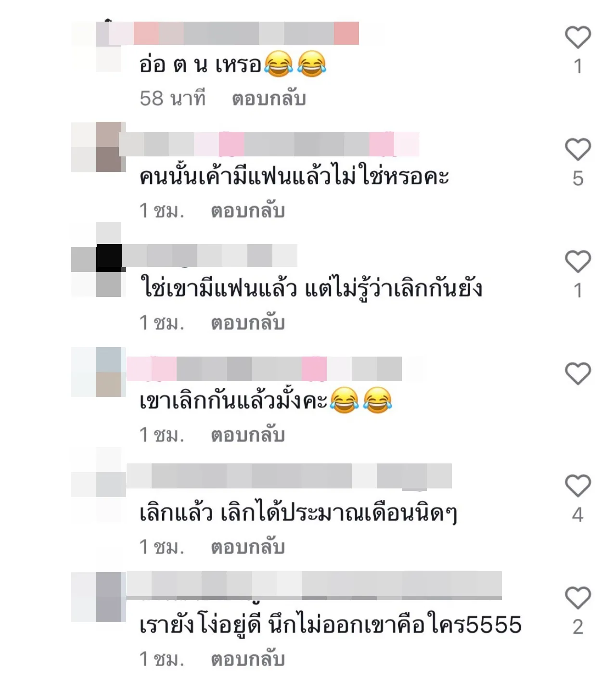Open avatar of 'เขาเลิกกันแล้วมั้งคะ' commenter
616x679 pixels.
pos(98,372)
